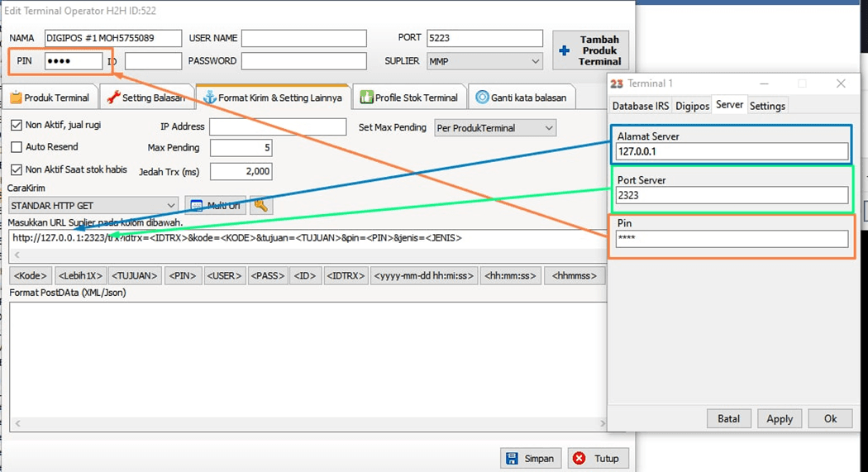Uncheck Non Aktif, jual rugi checkbox

point(17,126)
